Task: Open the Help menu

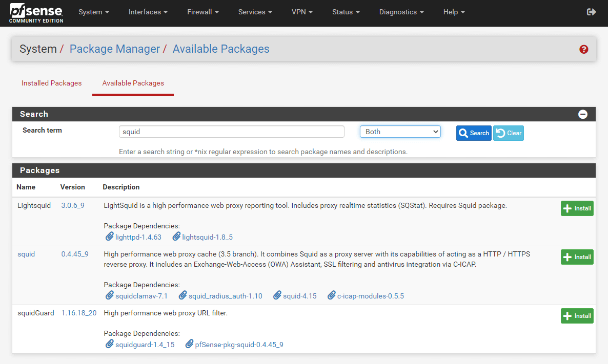Action: 454,12
